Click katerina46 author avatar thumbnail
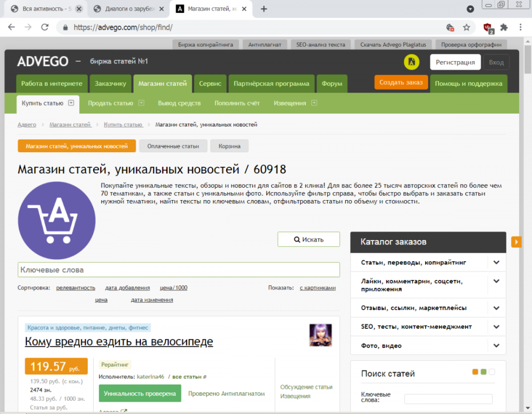 (320, 335)
